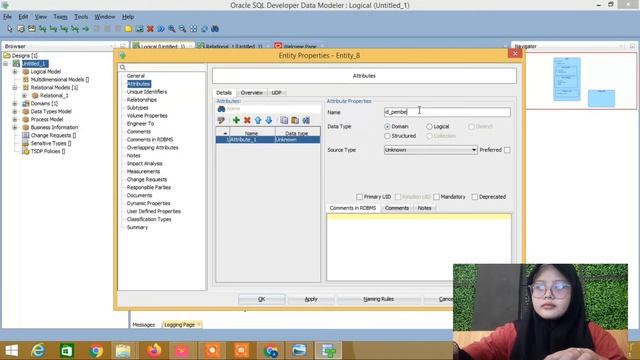Click the Comments in RDBMS text area
Screen dimensions: 640x360
pos(419,247)
